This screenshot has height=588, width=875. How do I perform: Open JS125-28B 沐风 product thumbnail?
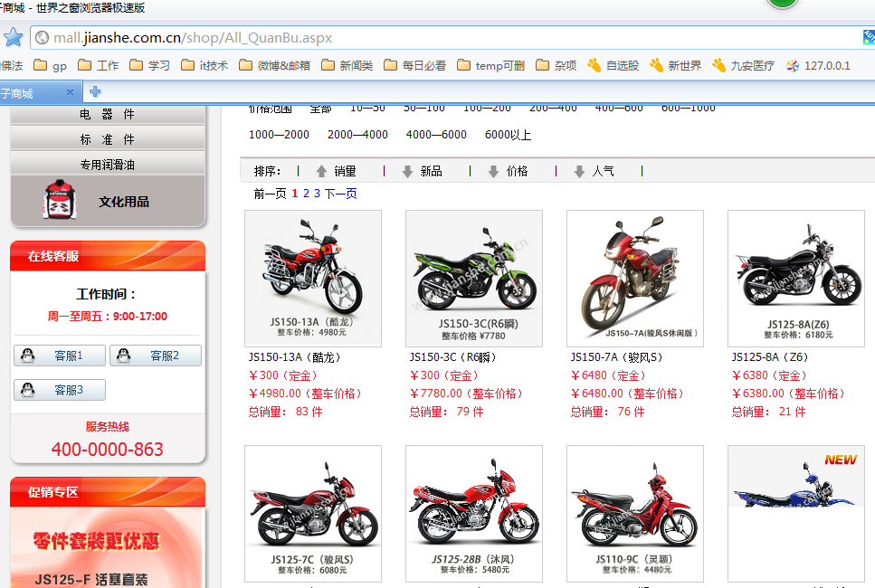(474, 514)
